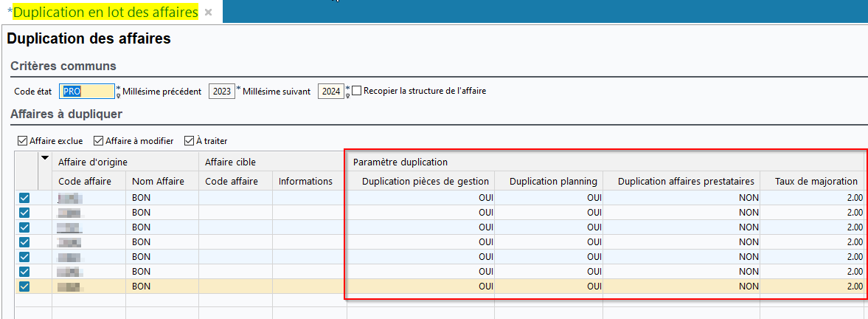The image size is (868, 319).
Task: Open the lookup icon next to Code état
Action: (x=119, y=96)
